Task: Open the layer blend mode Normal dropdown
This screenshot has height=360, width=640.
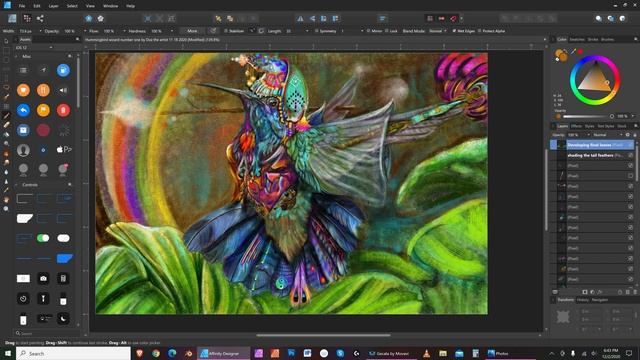Action: (x=608, y=135)
